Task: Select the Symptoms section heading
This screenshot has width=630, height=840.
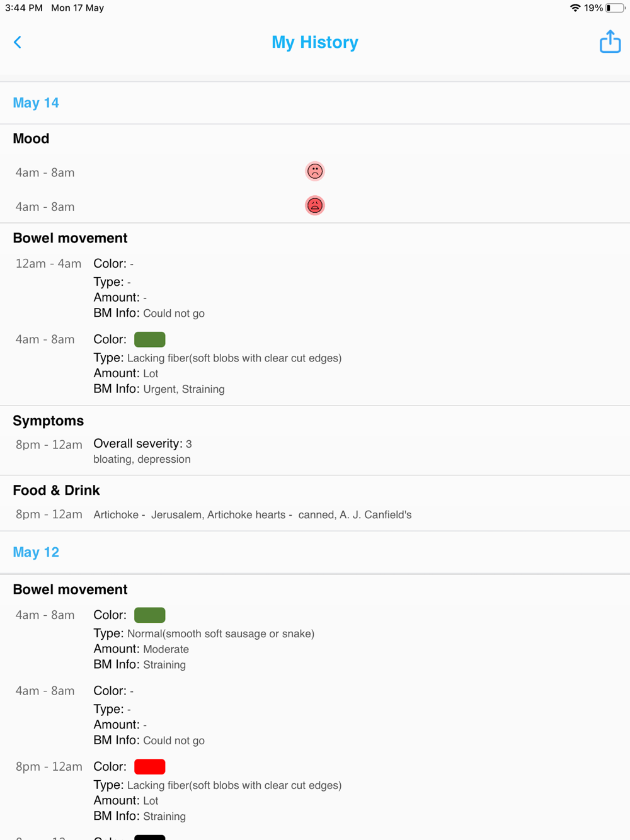Action: [x=49, y=421]
